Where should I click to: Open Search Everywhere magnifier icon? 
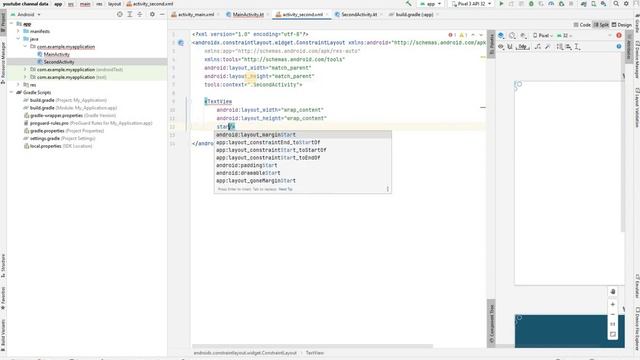click(616, 4)
